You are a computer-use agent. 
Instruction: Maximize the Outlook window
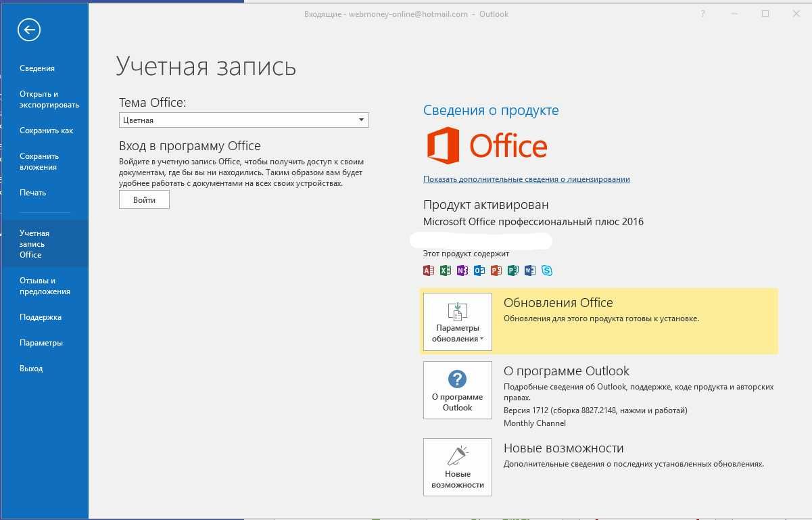click(765, 14)
